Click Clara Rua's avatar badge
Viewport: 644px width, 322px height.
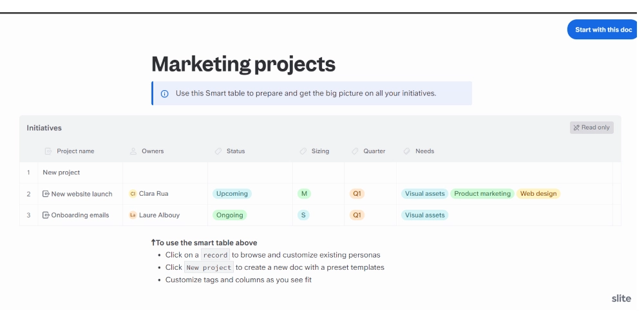133,194
